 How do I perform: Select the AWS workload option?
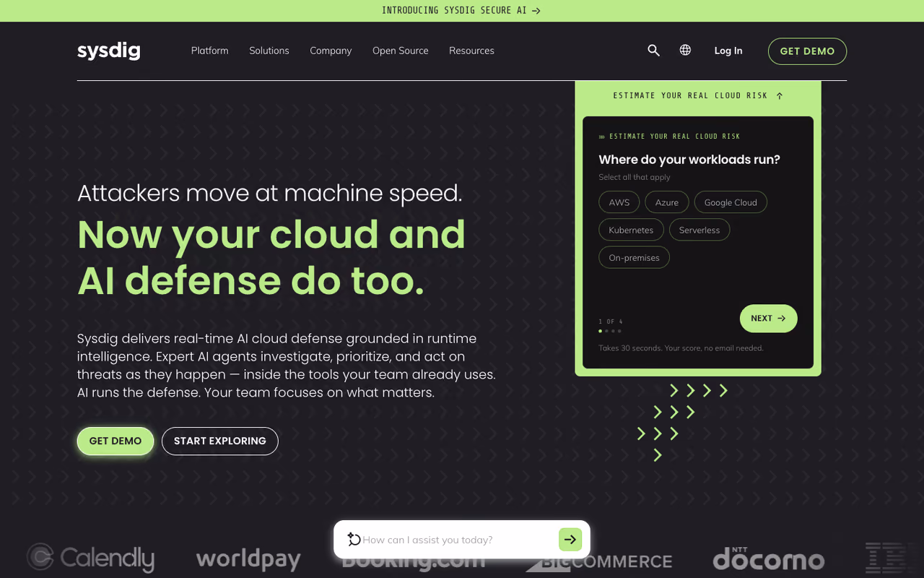619,202
